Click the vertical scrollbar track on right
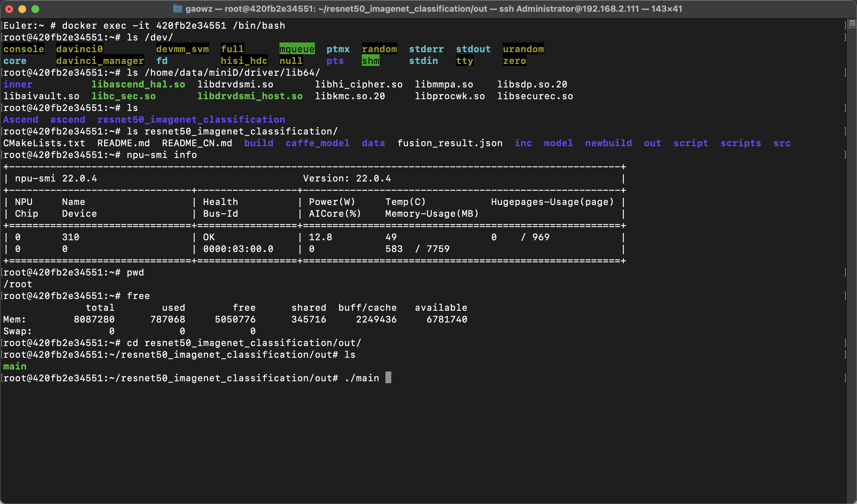Screen dimensions: 857x504 tap(852, 258)
